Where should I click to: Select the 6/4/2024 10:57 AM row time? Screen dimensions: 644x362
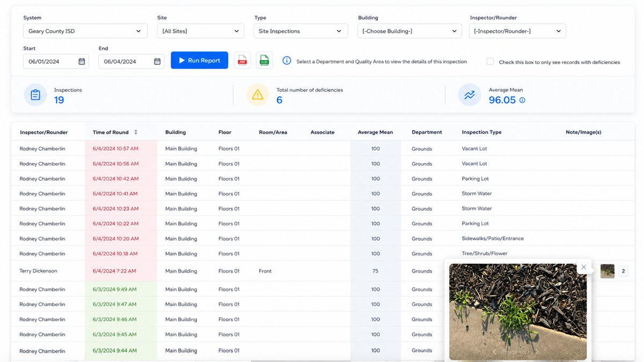(115, 149)
